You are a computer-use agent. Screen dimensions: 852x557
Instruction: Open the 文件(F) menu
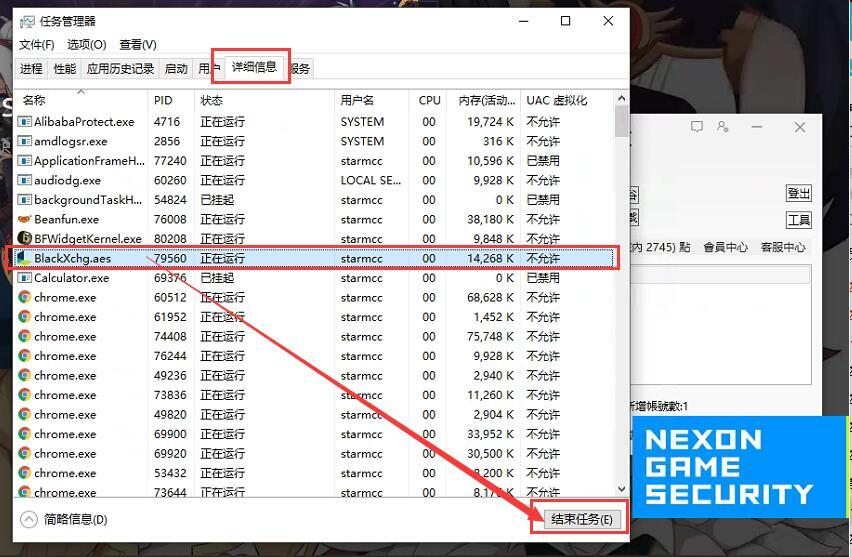(37, 44)
